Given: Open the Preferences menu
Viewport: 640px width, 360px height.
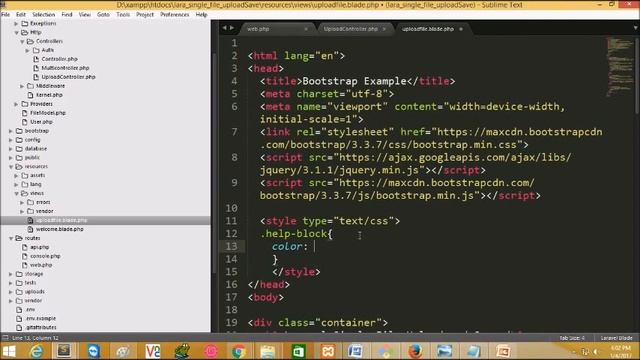Looking at the screenshot, I should coord(175,14).
